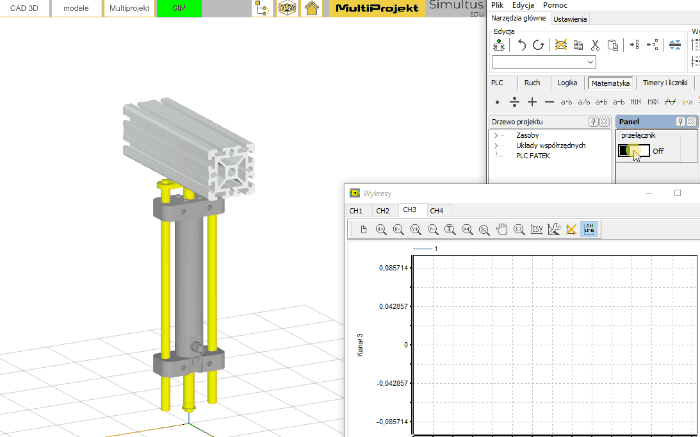Click the plus addition block icon
700x437 pixels.
click(532, 102)
